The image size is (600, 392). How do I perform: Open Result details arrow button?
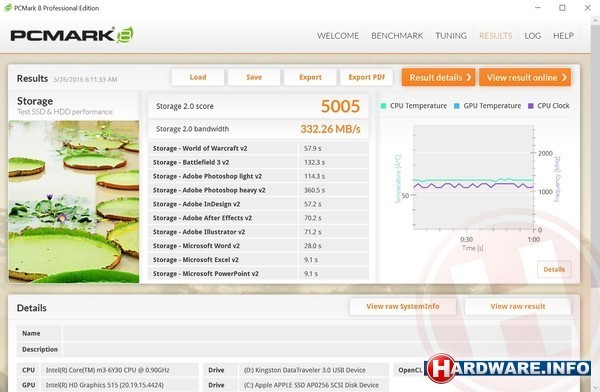[x=439, y=77]
